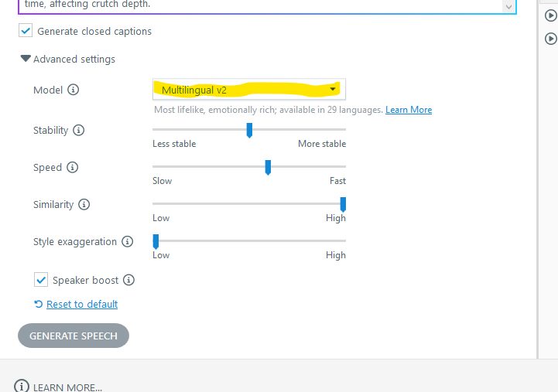The image size is (558, 392).
Task: Click the Speed slider handle
Action: click(268, 167)
